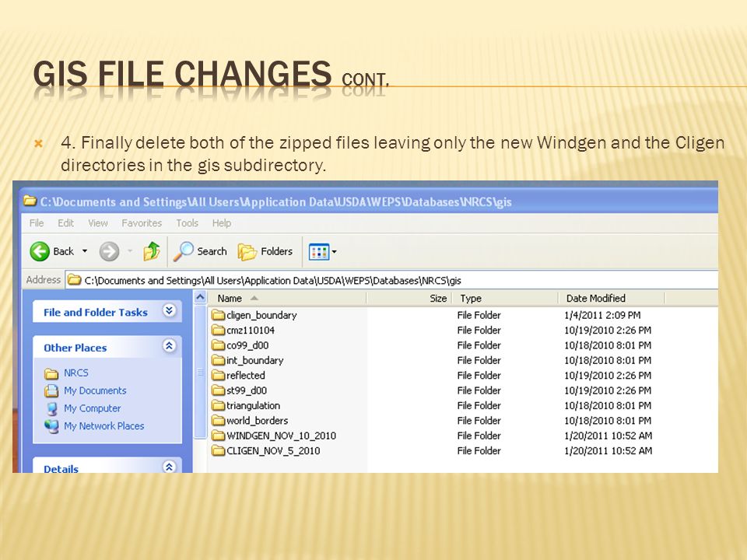Click the Forward arrow icon
The height and width of the screenshot is (560, 747).
(109, 251)
